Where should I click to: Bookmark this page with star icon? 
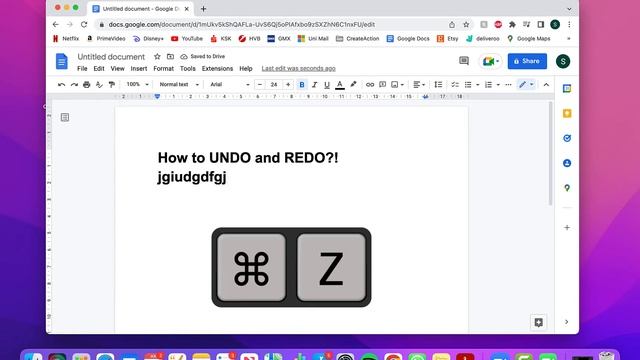466,24
